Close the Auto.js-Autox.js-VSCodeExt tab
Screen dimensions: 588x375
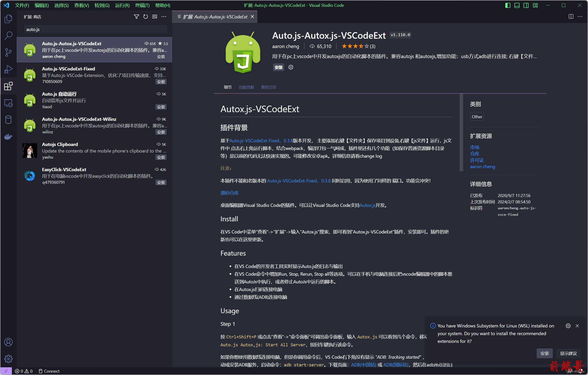252,17
